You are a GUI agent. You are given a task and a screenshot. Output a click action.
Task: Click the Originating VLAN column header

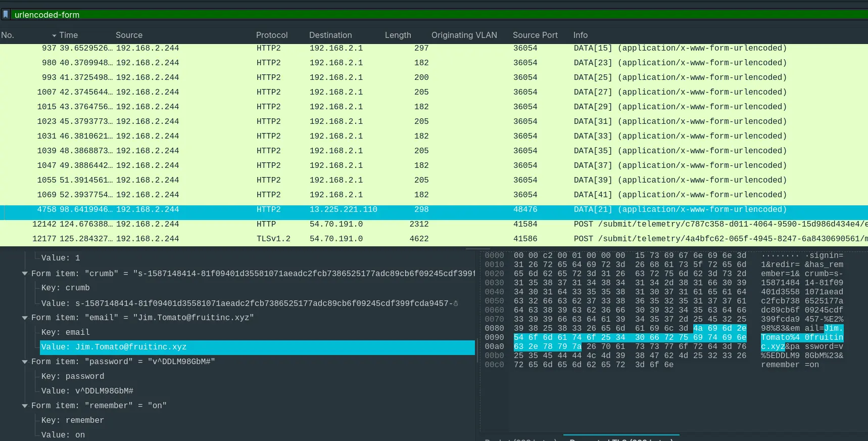[x=464, y=35]
